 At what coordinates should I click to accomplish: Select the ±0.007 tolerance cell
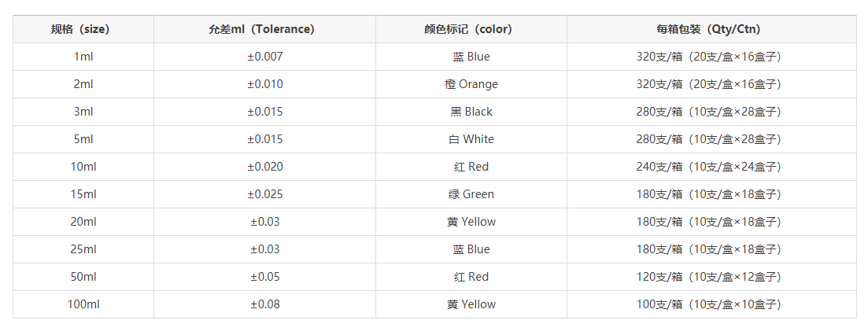tap(264, 57)
